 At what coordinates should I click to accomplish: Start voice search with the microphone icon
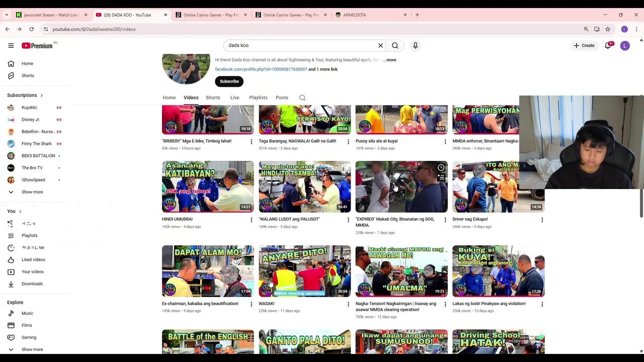(x=415, y=46)
